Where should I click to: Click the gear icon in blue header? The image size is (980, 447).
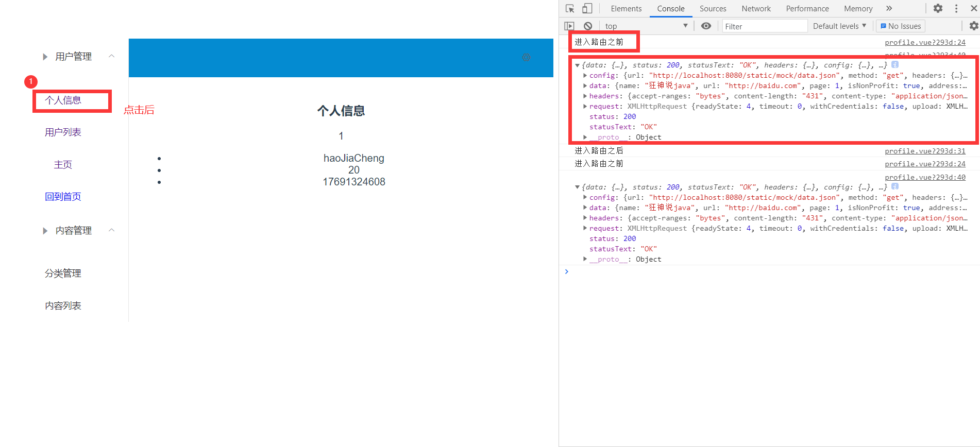pos(526,57)
